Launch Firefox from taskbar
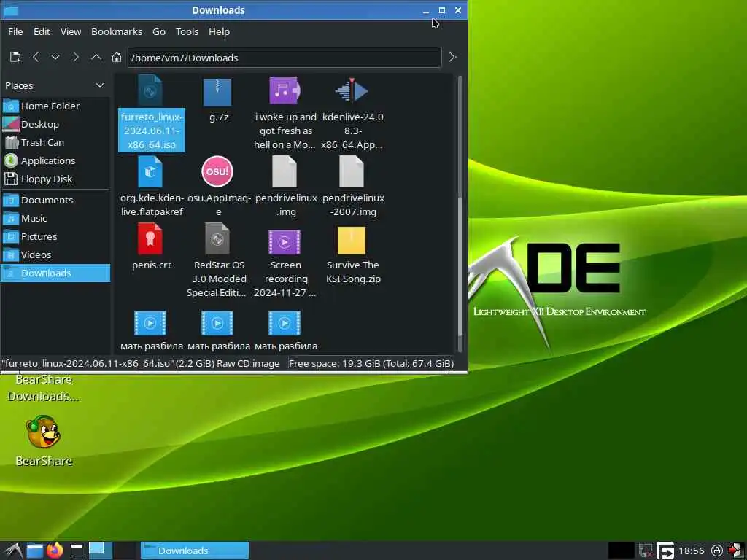This screenshot has height=560, width=747. pos(55,551)
